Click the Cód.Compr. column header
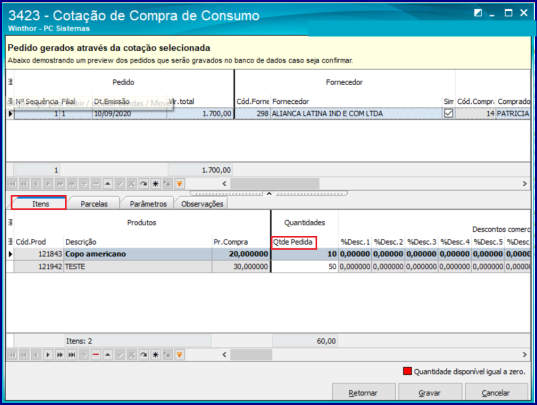The width and height of the screenshot is (537, 405). point(476,102)
